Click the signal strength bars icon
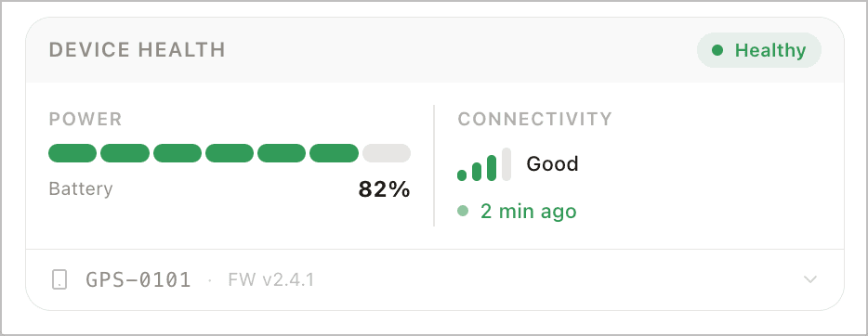 [x=484, y=164]
